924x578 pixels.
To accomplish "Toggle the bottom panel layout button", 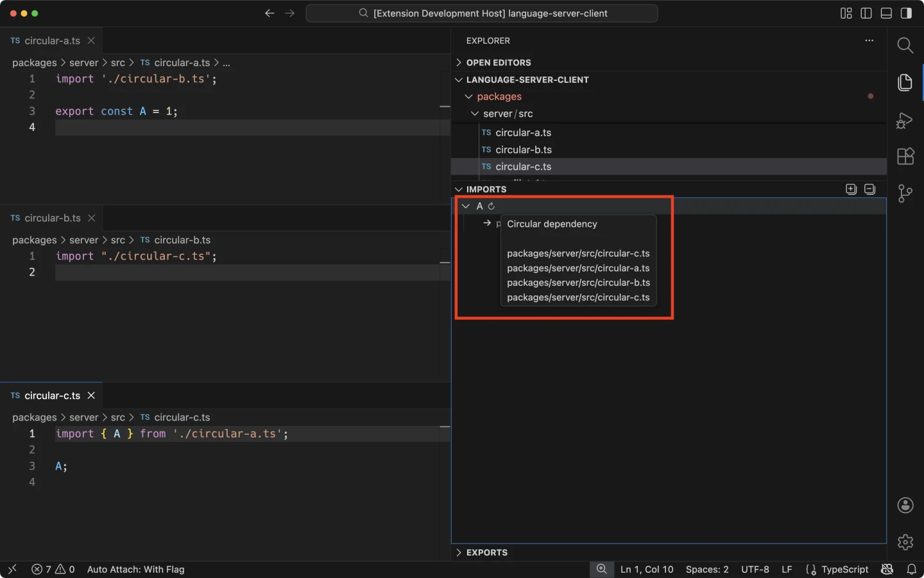I will (886, 13).
